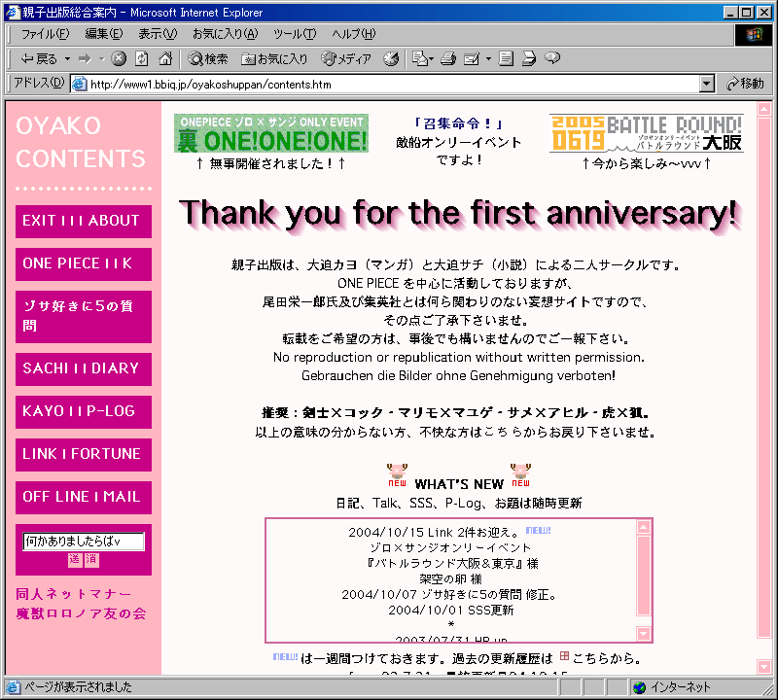Open the 魔獣ロロノア友の会 link
This screenshot has height=700, width=778.
81,613
